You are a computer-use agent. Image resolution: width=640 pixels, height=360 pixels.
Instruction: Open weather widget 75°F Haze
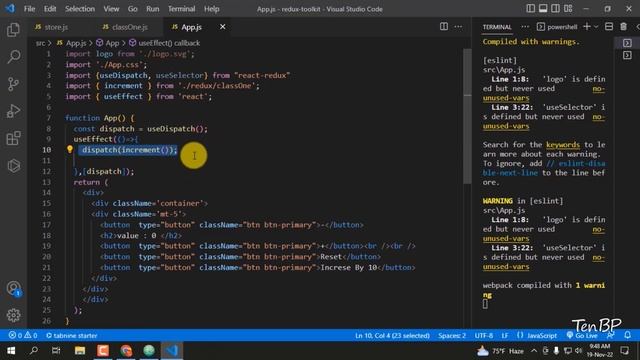[x=500, y=351]
